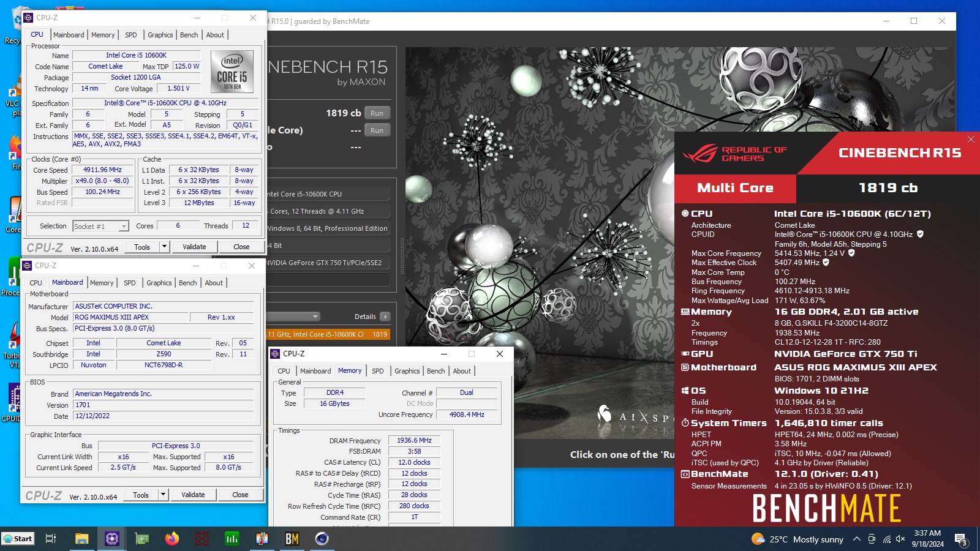Click the network tray icon
The width and height of the screenshot is (980, 551).
click(886, 539)
